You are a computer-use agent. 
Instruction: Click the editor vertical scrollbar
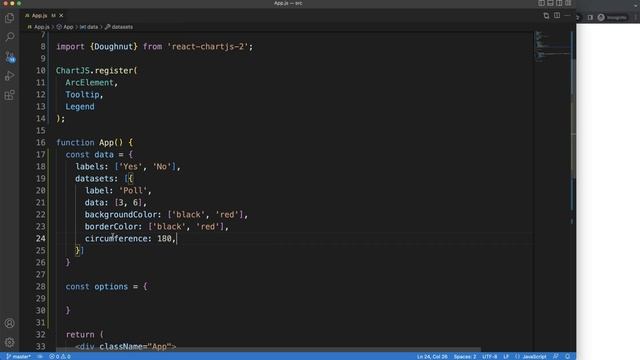(573, 118)
